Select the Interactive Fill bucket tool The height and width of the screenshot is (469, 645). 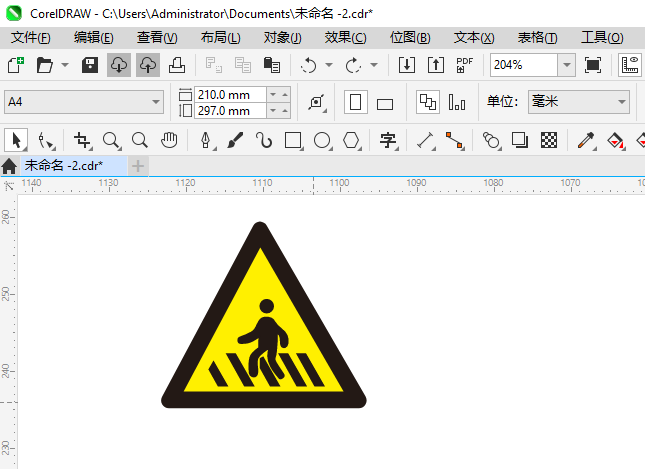pyautogui.click(x=615, y=141)
